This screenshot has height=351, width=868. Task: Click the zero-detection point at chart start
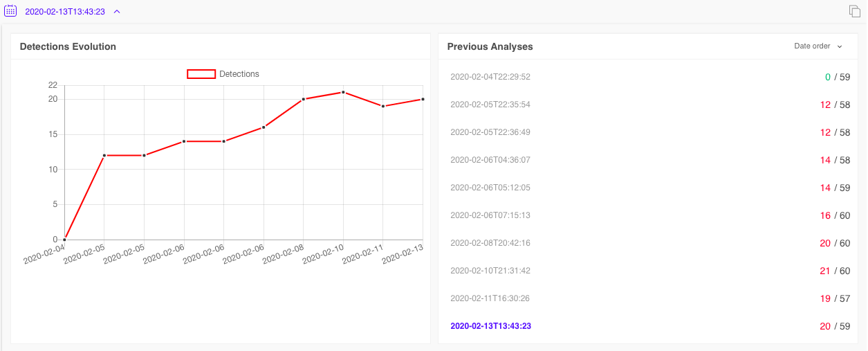click(x=64, y=240)
